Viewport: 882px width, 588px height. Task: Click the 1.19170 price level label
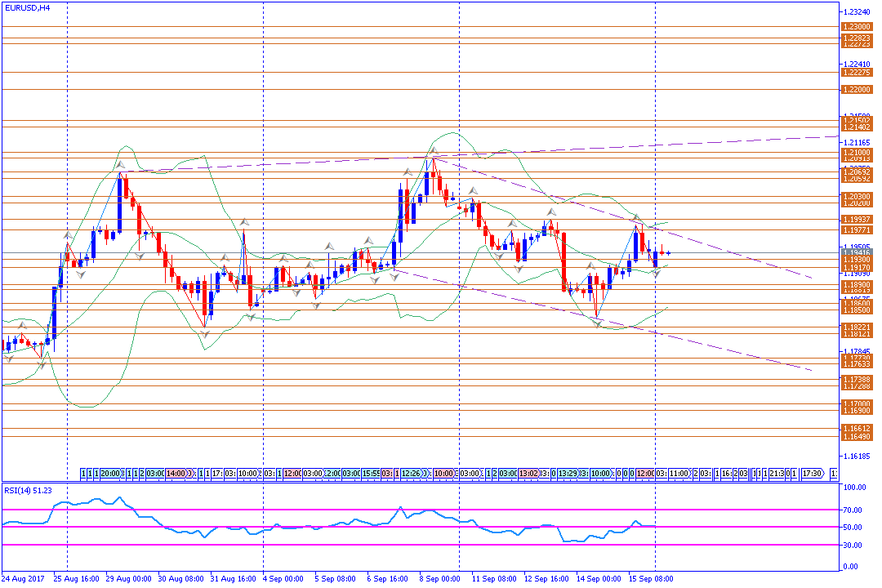[x=857, y=267]
